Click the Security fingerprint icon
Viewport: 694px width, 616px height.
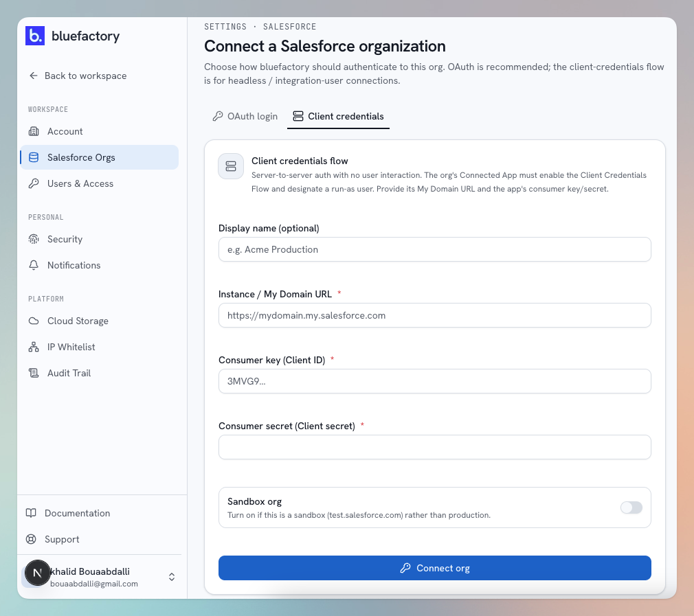tap(34, 239)
